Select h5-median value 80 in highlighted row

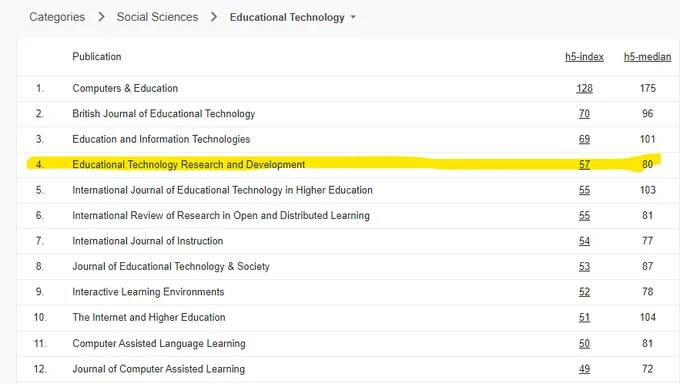click(x=647, y=165)
